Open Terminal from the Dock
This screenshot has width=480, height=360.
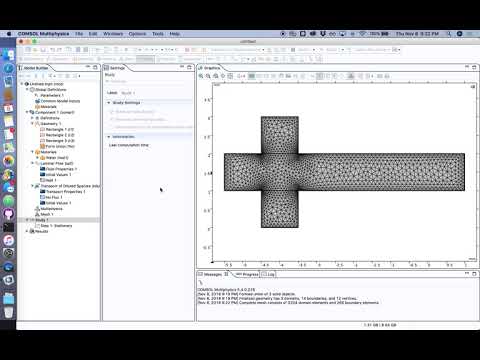[x=9, y=227]
